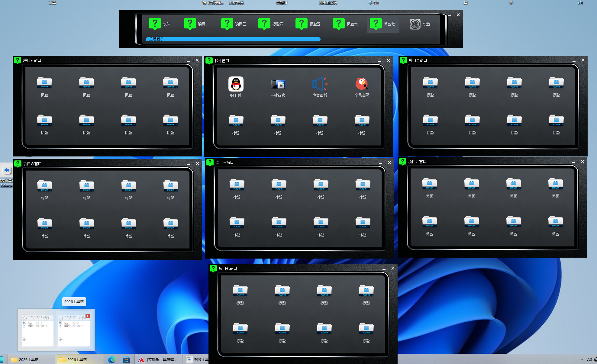Image resolution: width=597 pixels, height=364 pixels.
Task: Open the QQ下载 penguin icon
Action: coord(236,84)
